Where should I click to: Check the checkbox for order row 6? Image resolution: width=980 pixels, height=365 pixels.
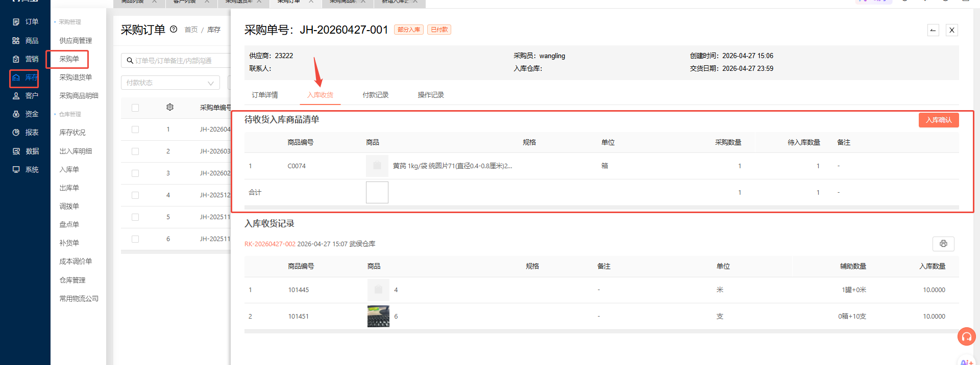click(135, 239)
